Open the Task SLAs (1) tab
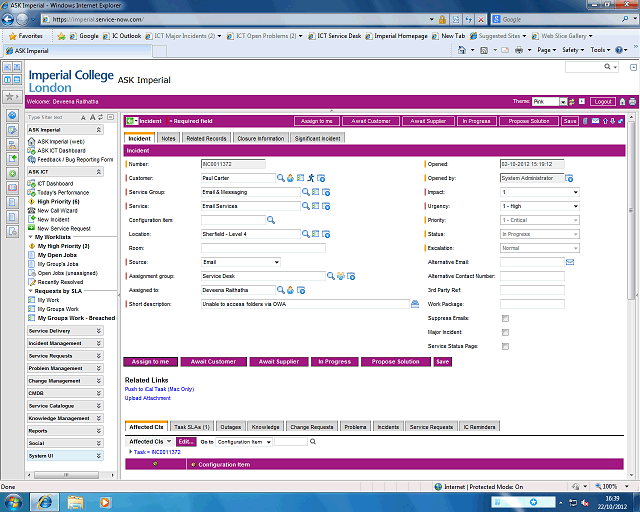640x512 pixels. point(191,426)
